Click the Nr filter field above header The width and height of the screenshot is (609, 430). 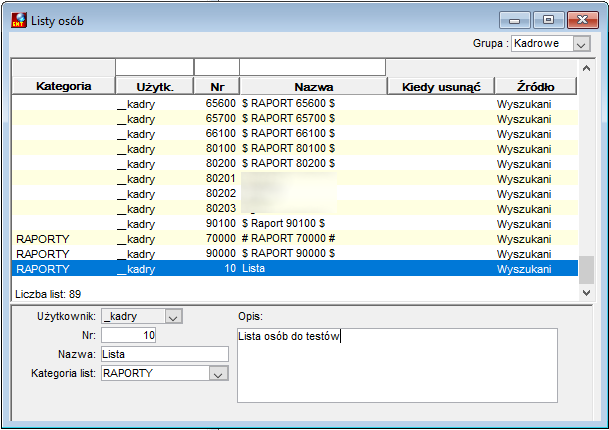pyautogui.click(x=217, y=67)
